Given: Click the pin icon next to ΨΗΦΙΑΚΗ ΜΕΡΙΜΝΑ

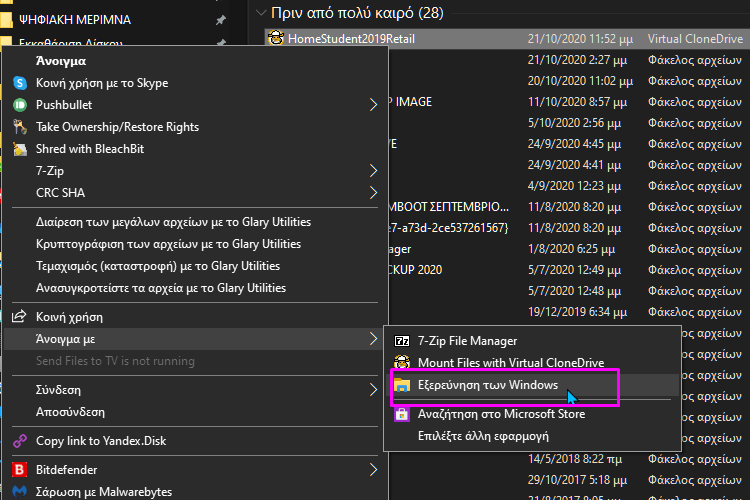Looking at the screenshot, I should tap(221, 20).
